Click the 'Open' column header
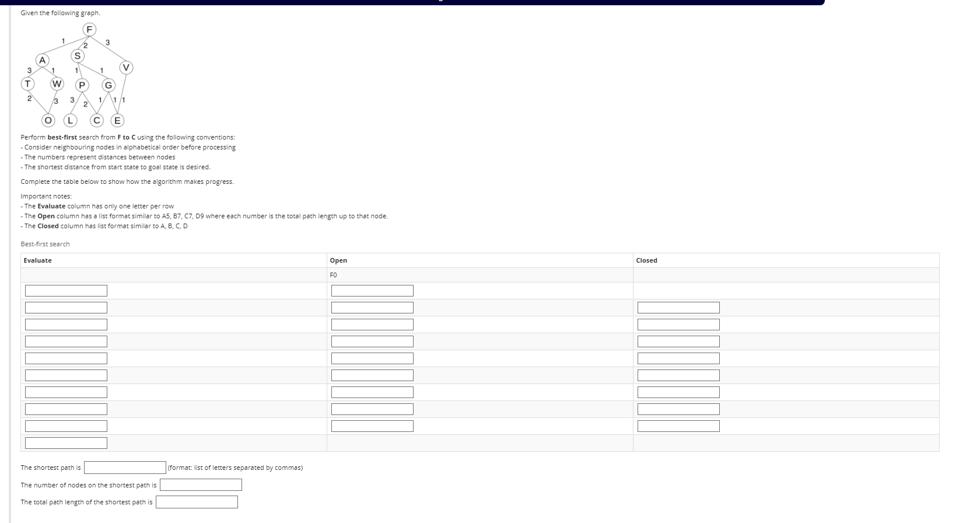The height and width of the screenshot is (523, 980). (338, 260)
